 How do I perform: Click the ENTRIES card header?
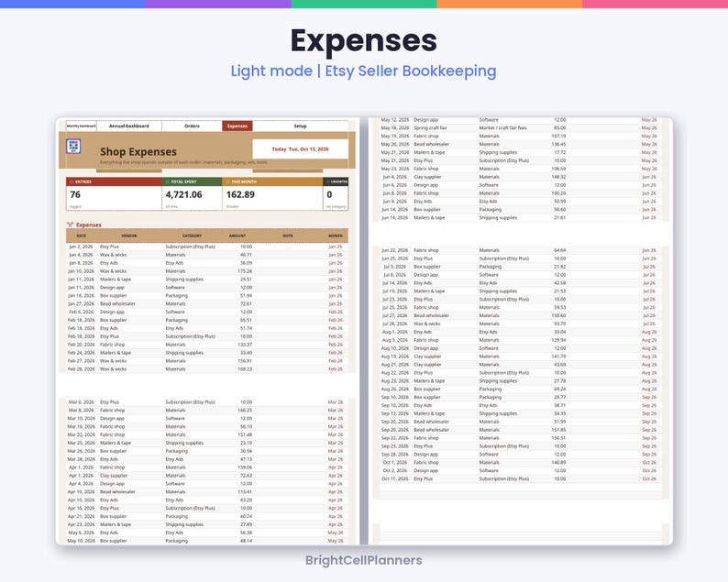point(114,181)
